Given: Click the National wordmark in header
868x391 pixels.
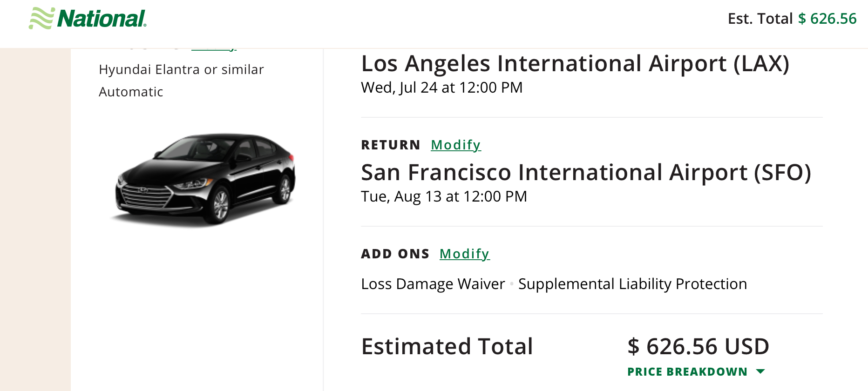Looking at the screenshot, I should pyautogui.click(x=102, y=19).
